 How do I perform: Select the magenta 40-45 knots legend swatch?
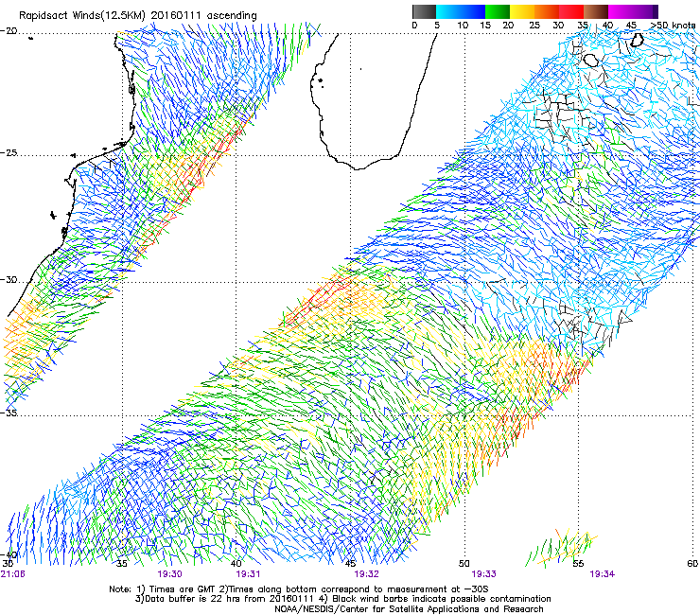tap(621, 11)
